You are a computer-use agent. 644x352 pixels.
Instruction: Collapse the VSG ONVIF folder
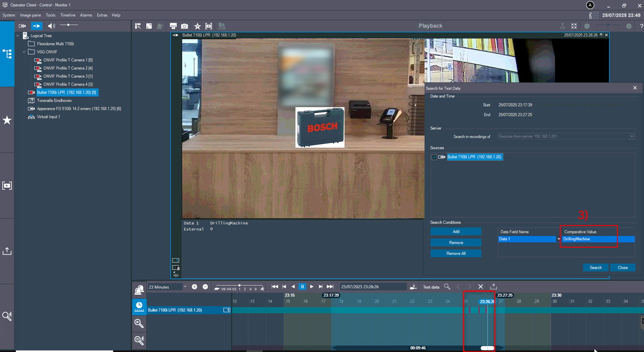[x=24, y=52]
